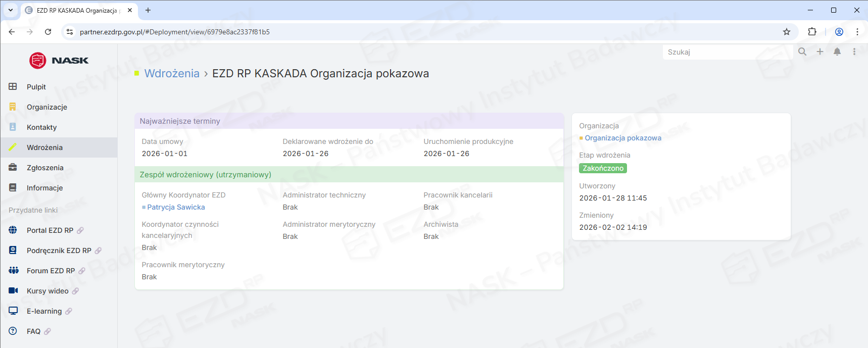Click the FAQ question mark icon
This screenshot has height=348, width=868.
[x=13, y=331]
